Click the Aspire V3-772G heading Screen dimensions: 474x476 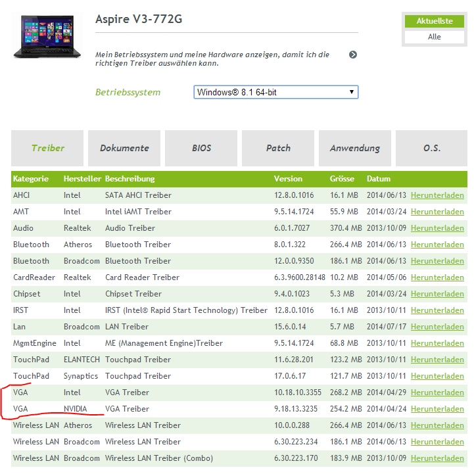(139, 19)
